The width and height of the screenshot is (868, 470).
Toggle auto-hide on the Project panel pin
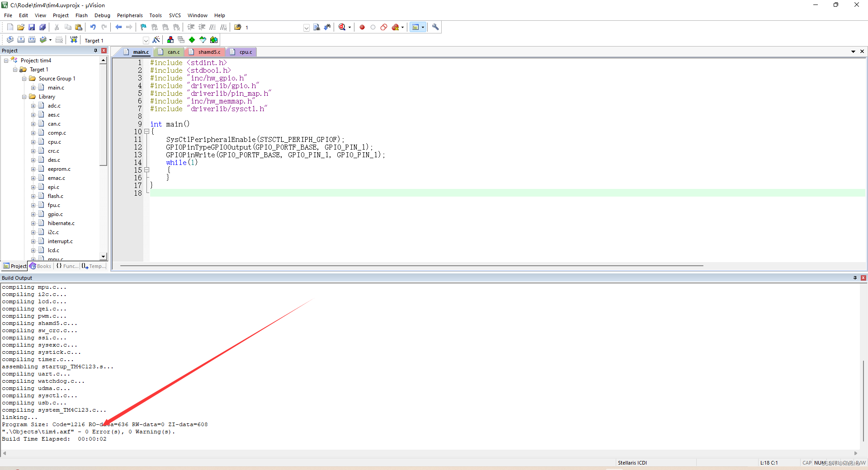pyautogui.click(x=95, y=50)
